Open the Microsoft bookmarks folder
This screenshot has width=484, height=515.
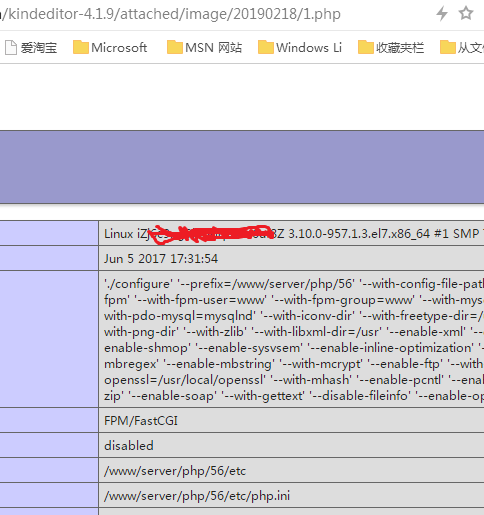(110, 47)
